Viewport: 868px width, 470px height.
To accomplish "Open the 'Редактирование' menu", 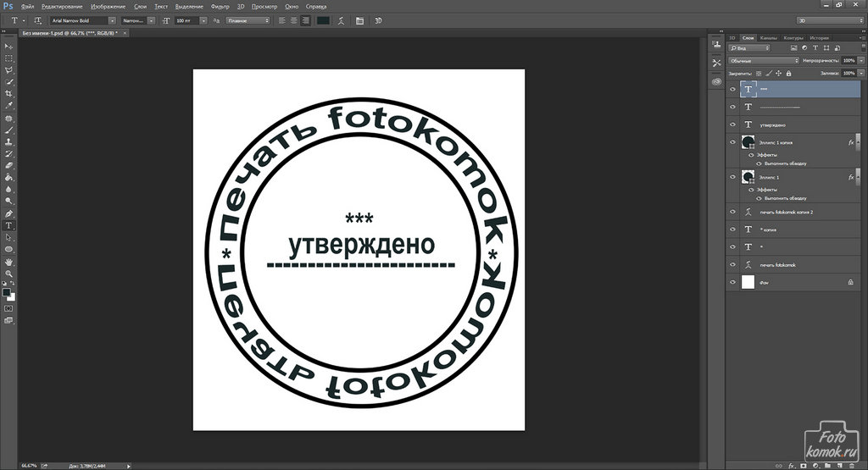I will coord(62,7).
